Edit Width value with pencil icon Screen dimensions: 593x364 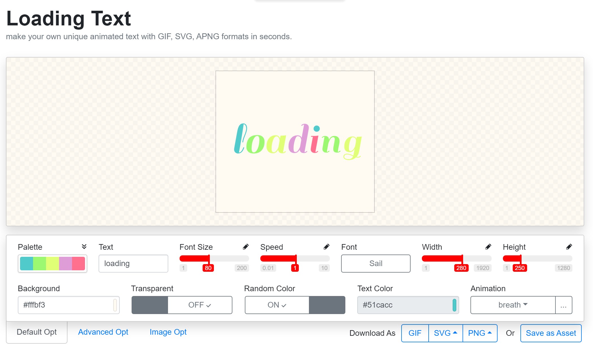pyautogui.click(x=488, y=247)
